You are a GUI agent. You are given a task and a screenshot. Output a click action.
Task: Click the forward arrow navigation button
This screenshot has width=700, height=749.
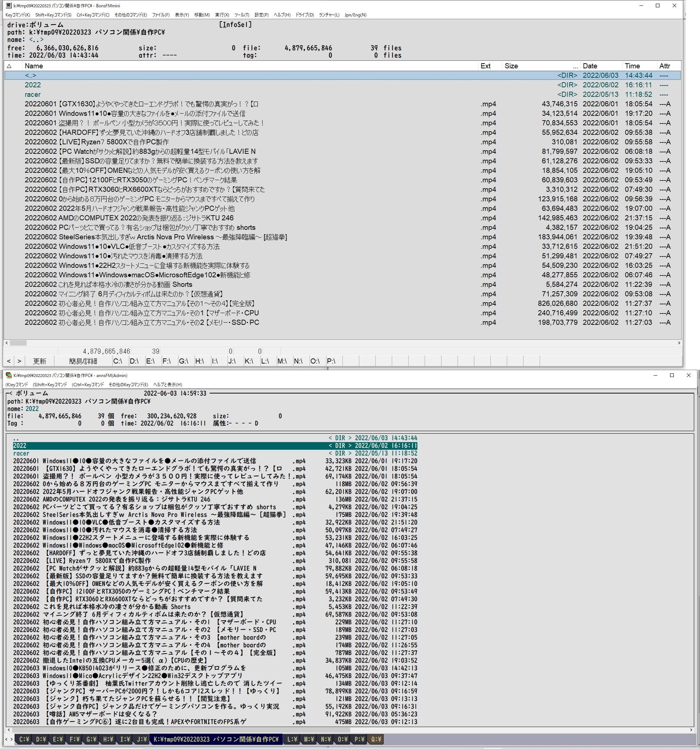(19, 361)
